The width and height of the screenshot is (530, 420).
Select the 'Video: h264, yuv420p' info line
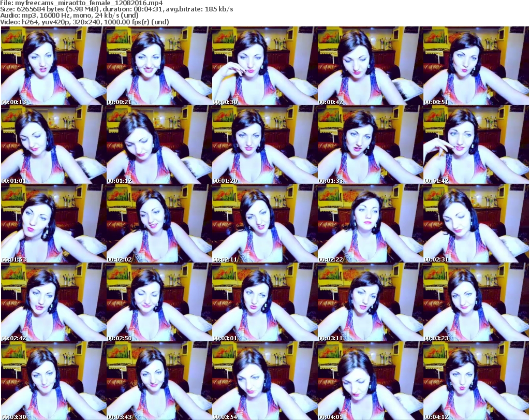pyautogui.click(x=84, y=22)
